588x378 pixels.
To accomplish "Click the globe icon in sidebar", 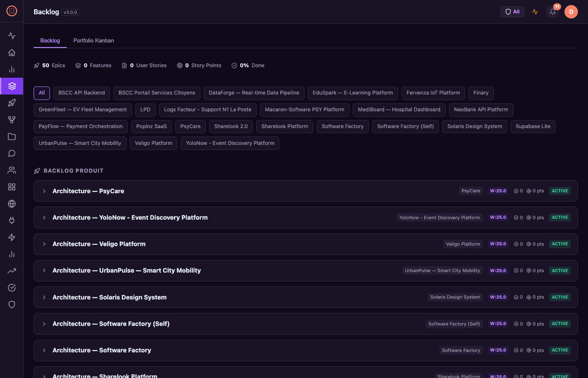I will point(12,204).
